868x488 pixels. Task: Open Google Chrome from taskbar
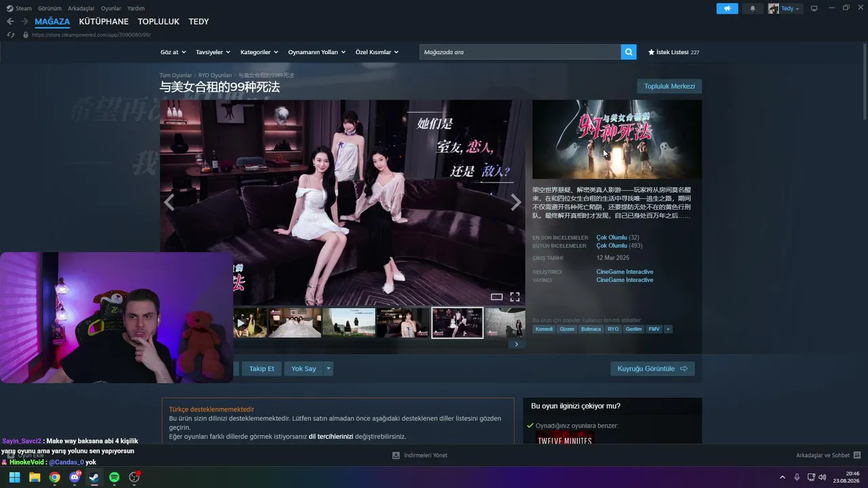(x=54, y=477)
